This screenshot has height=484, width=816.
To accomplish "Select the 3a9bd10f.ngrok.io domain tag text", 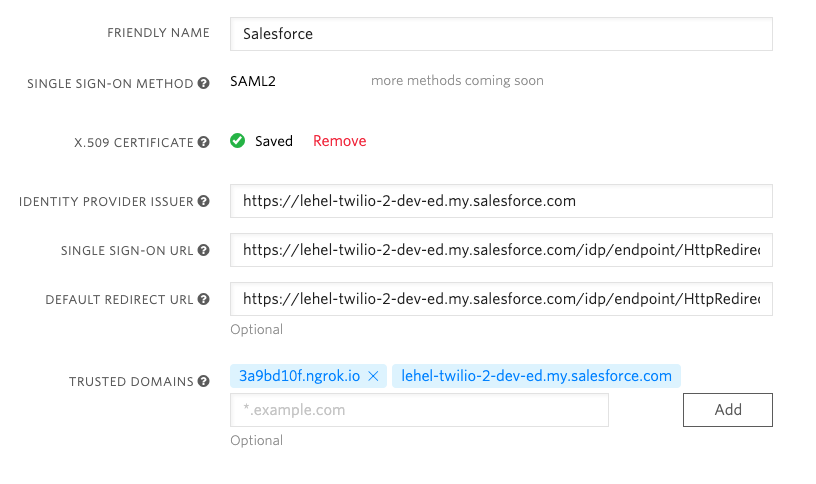I will coord(299,376).
